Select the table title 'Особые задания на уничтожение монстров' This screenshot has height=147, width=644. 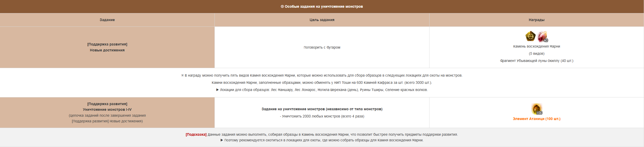(324, 6)
